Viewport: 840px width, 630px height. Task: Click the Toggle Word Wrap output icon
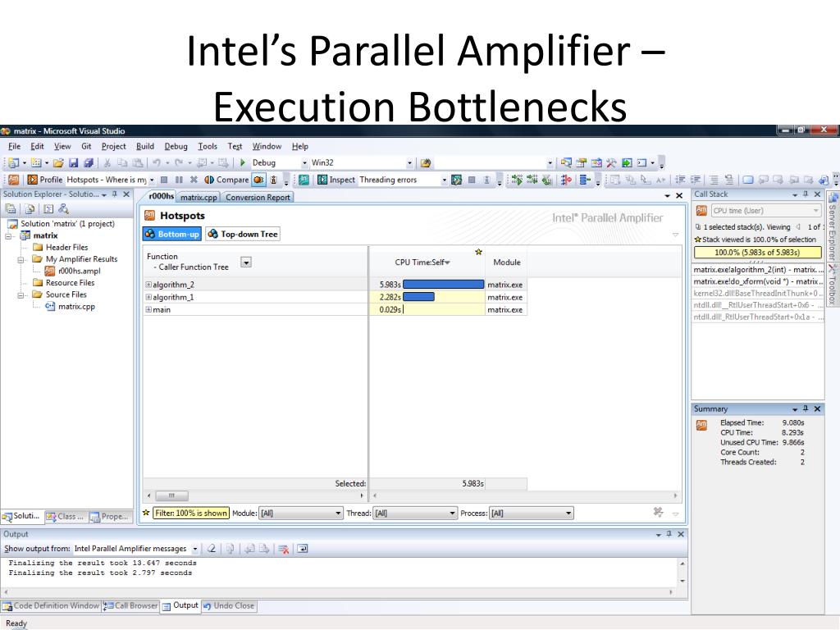[x=303, y=549]
